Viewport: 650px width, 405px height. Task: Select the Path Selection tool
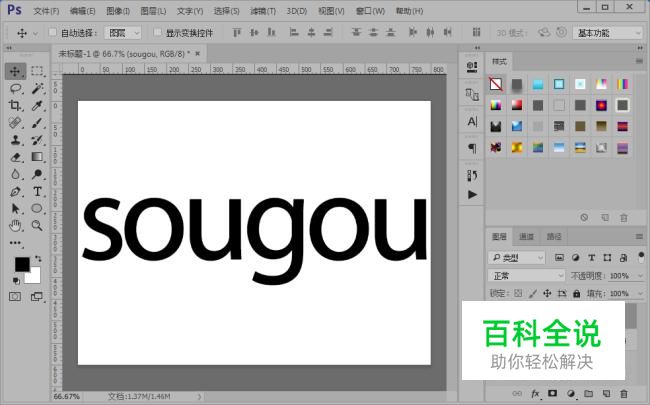coord(15,208)
